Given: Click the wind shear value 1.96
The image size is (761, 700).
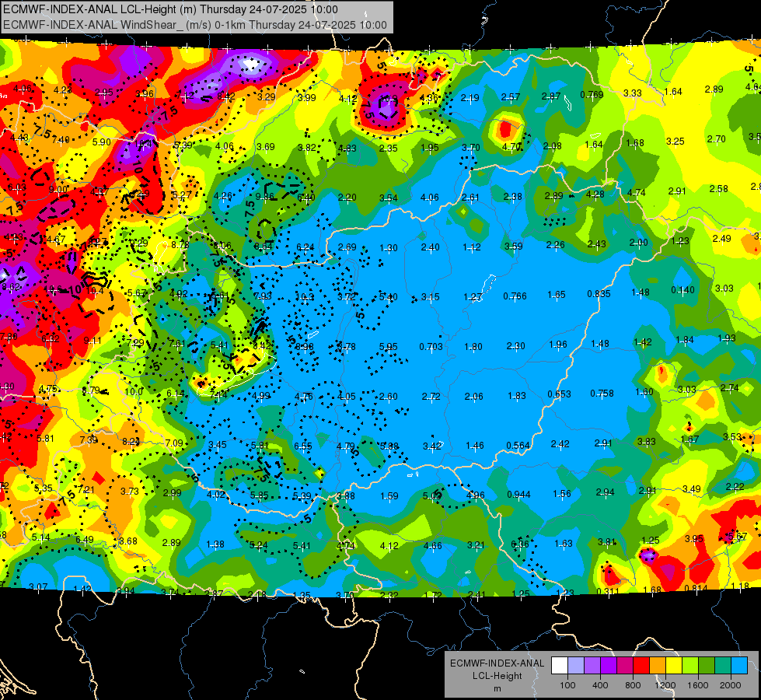Looking at the screenshot, I should click(557, 345).
